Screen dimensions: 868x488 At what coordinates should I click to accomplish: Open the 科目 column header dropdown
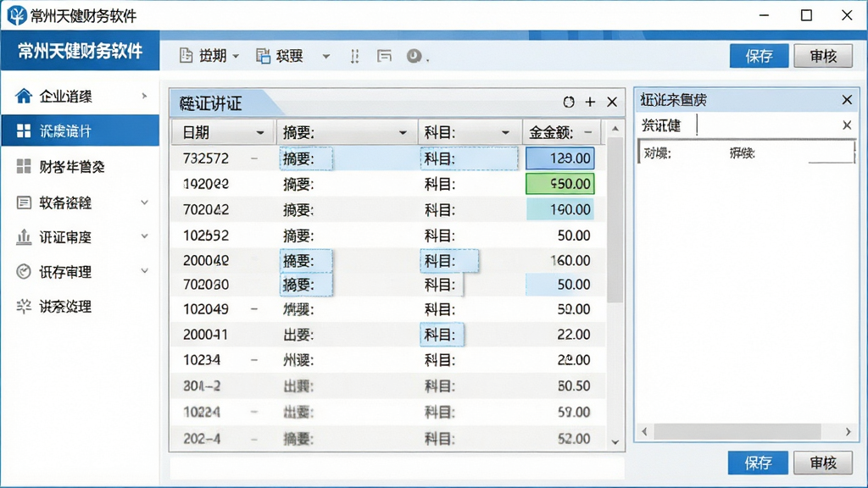[x=505, y=133]
